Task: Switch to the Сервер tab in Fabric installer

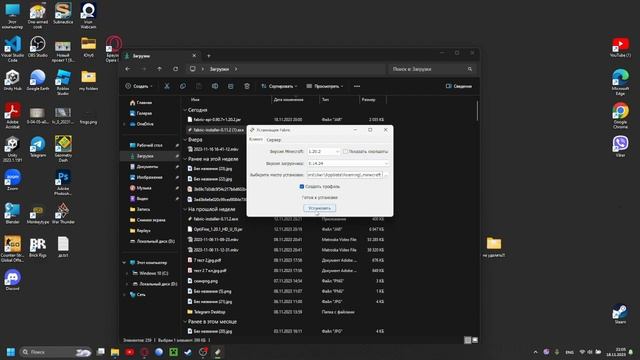Action: (x=273, y=140)
